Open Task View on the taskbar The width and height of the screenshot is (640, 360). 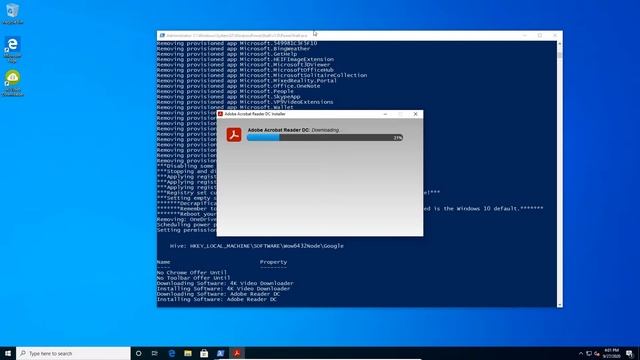[155, 353]
